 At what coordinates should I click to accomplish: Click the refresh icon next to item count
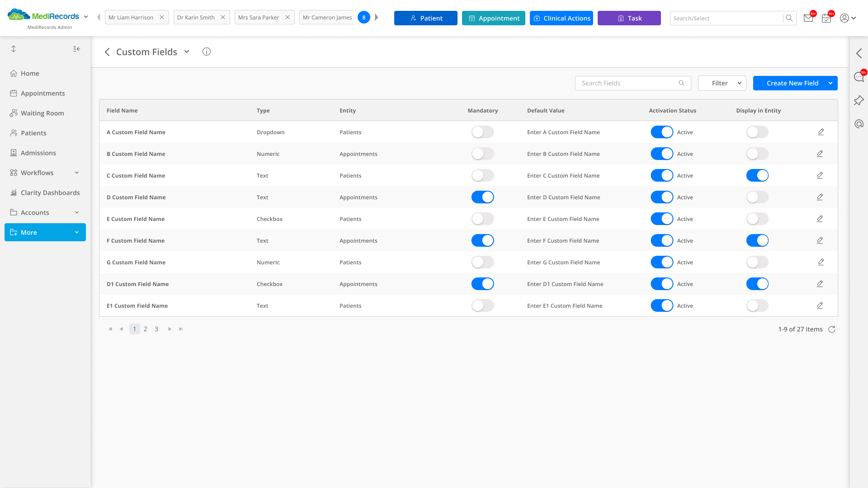pyautogui.click(x=831, y=329)
